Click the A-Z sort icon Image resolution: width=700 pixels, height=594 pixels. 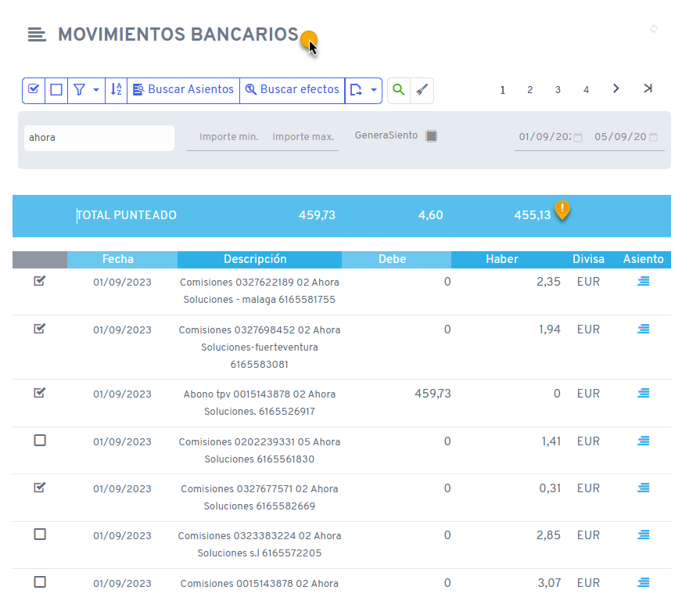[x=116, y=90]
